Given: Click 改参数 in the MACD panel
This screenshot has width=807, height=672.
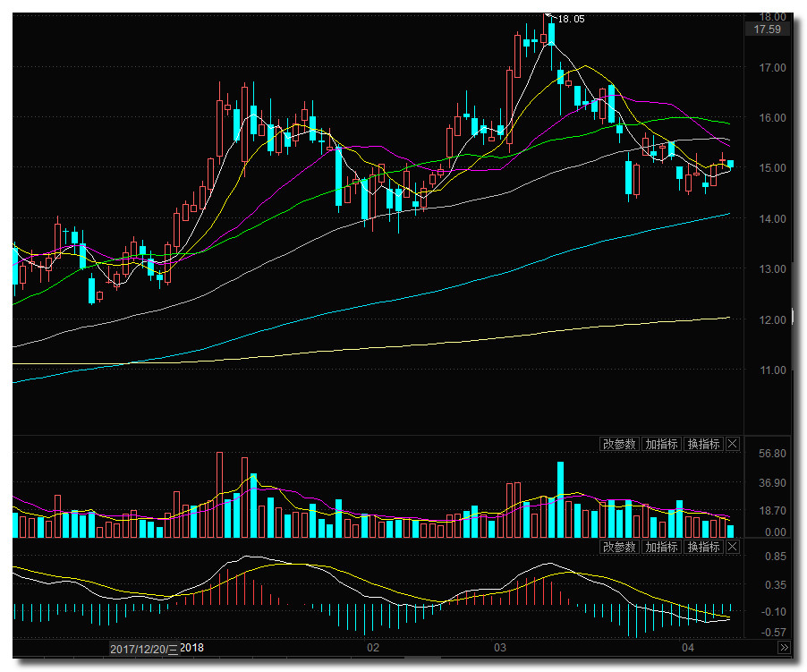Looking at the screenshot, I should coord(619,547).
